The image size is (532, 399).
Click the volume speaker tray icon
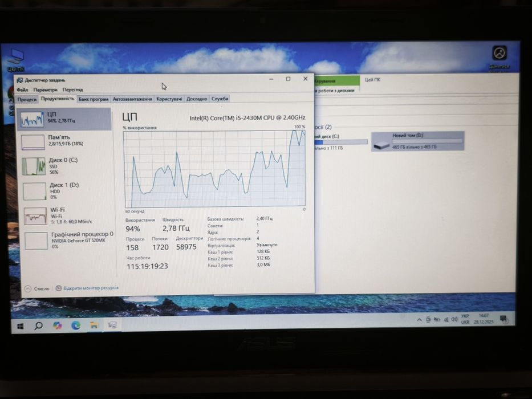(x=454, y=319)
